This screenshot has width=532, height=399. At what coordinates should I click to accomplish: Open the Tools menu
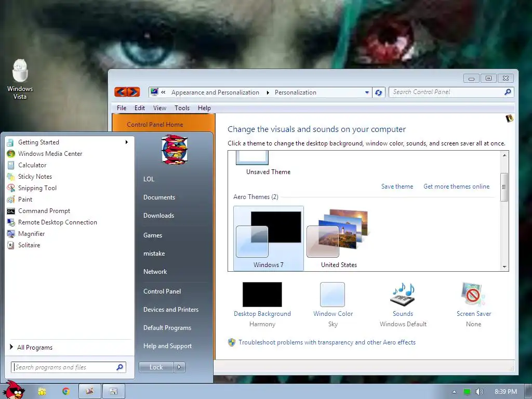[182, 108]
